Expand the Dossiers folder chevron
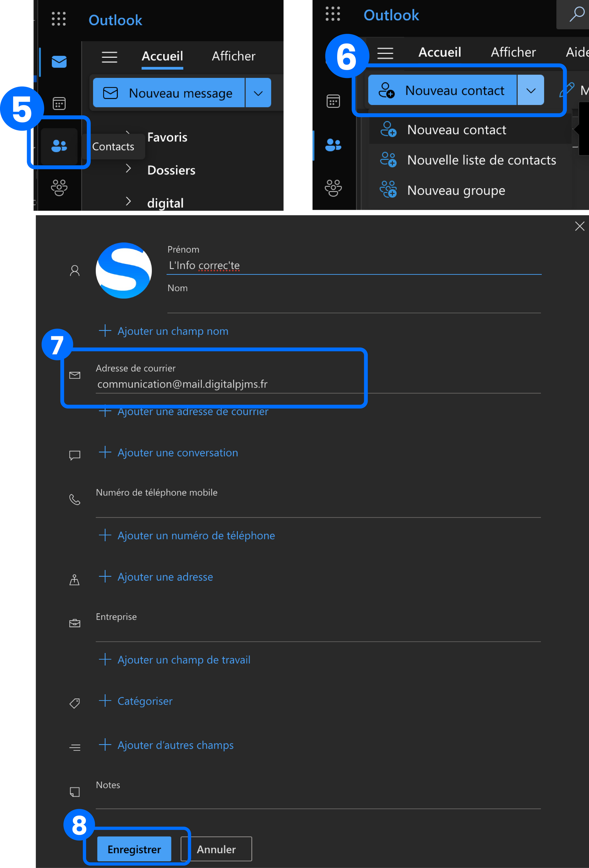 click(129, 169)
